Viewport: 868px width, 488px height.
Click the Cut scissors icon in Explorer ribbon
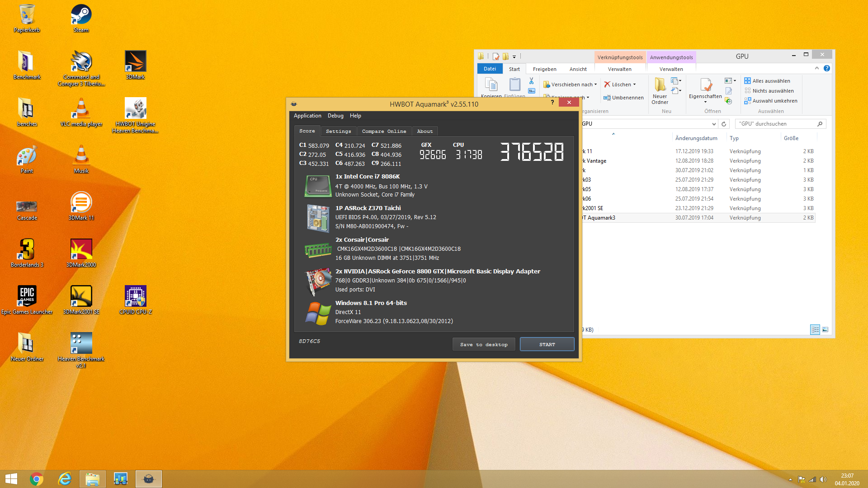pos(532,81)
